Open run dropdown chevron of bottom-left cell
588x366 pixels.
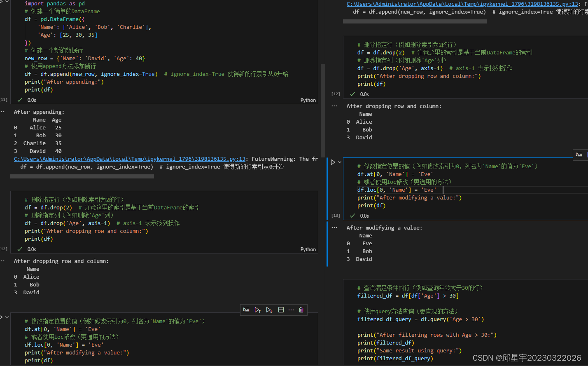[7, 317]
